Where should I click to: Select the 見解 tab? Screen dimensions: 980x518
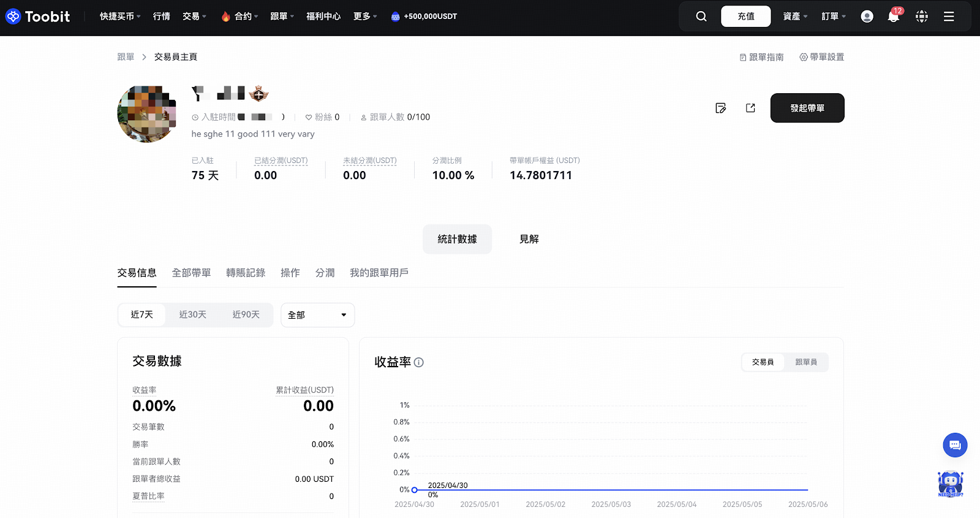(x=529, y=239)
